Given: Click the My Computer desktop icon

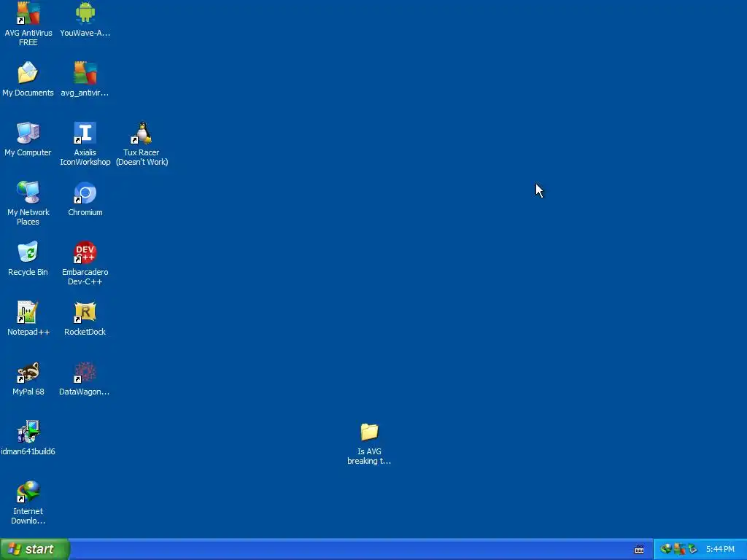Looking at the screenshot, I should (28, 133).
